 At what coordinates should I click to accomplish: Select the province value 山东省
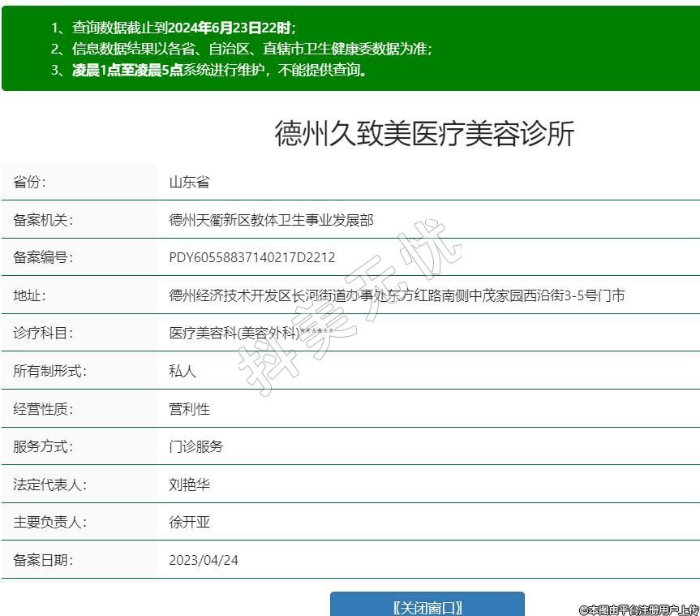pyautogui.click(x=189, y=182)
